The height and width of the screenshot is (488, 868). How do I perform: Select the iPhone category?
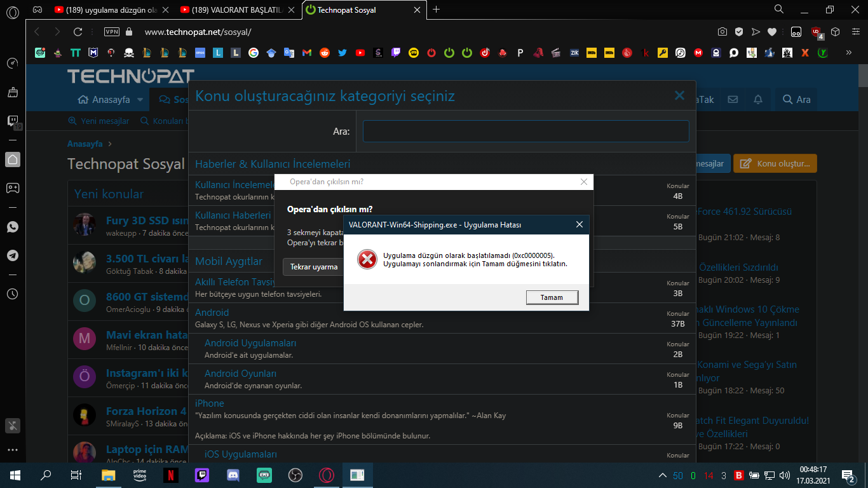(x=209, y=403)
